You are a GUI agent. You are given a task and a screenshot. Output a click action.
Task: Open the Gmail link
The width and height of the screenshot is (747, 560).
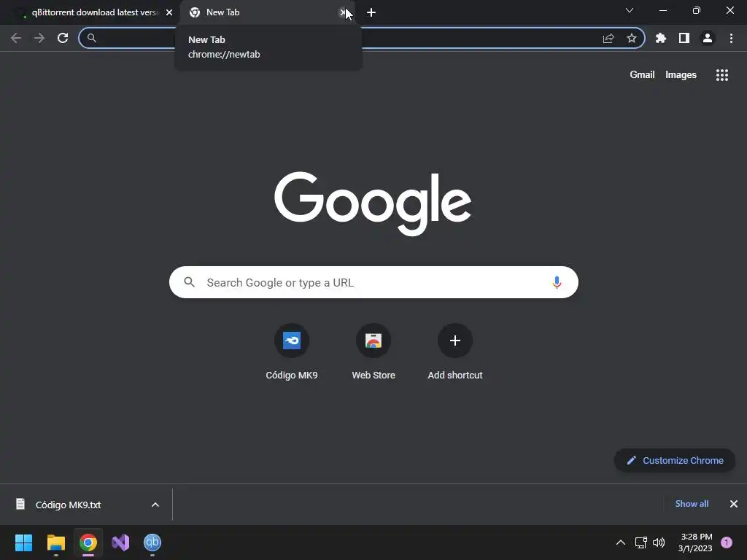point(642,75)
